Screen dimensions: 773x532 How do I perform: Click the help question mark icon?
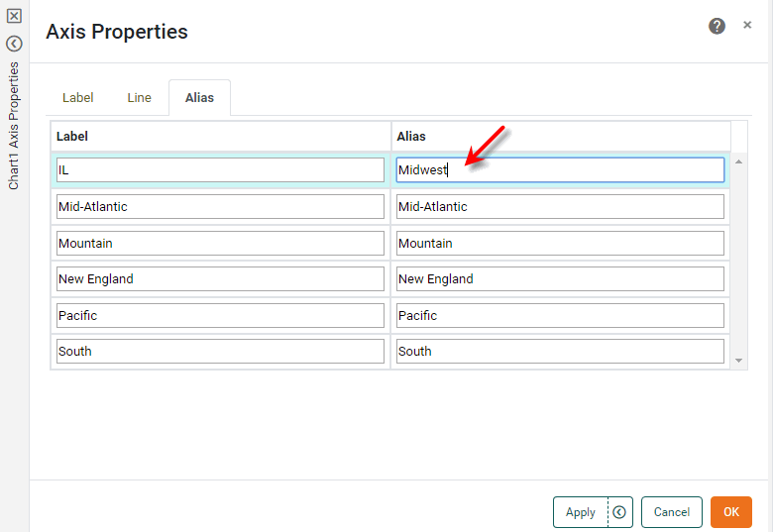pyautogui.click(x=717, y=26)
